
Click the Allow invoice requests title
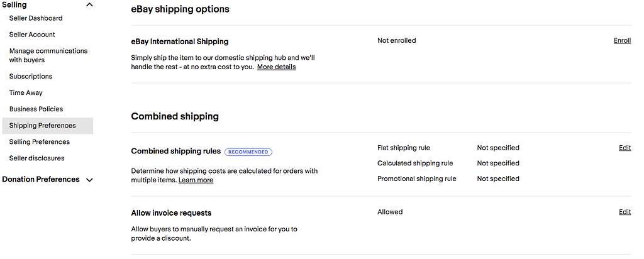point(171,213)
